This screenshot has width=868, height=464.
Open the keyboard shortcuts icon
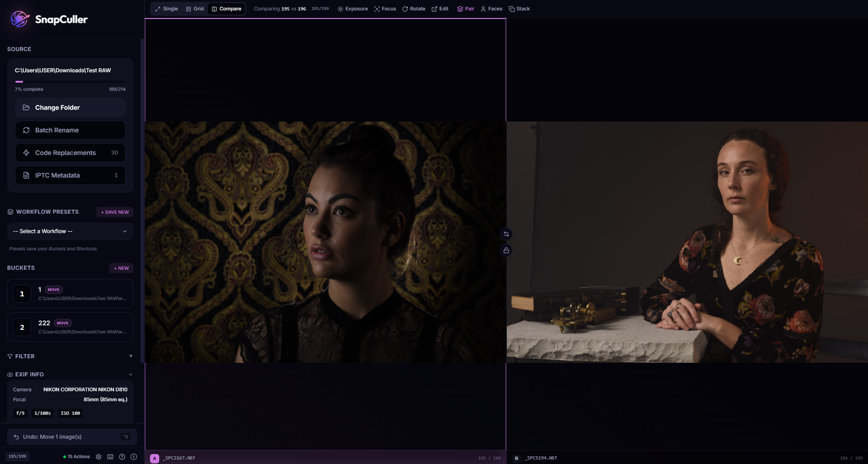110,457
